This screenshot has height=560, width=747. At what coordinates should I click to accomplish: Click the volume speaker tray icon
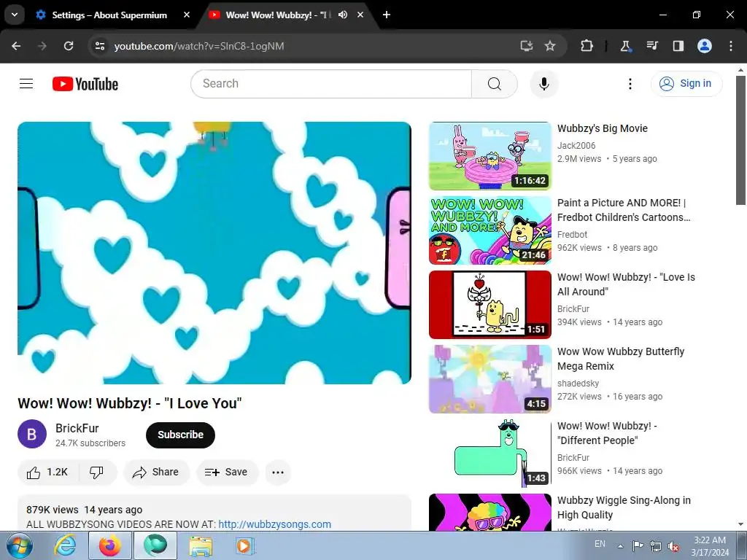[x=673, y=546]
